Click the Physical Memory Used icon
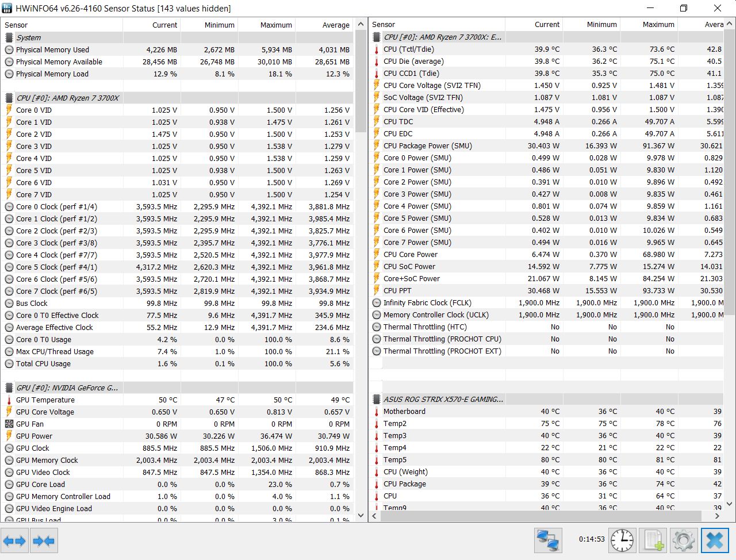 (9, 49)
